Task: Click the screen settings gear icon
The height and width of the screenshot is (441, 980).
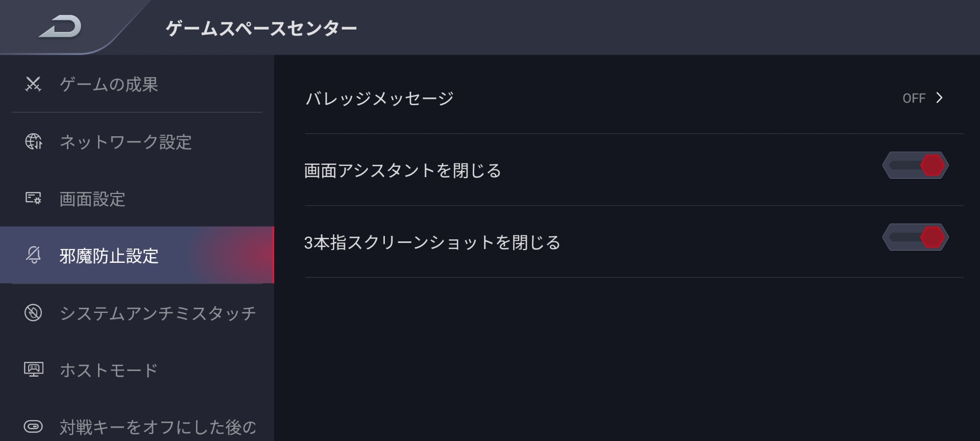Action: point(33,198)
